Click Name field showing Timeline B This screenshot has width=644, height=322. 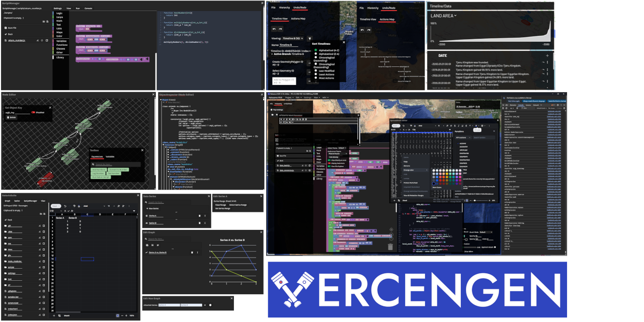[289, 45]
